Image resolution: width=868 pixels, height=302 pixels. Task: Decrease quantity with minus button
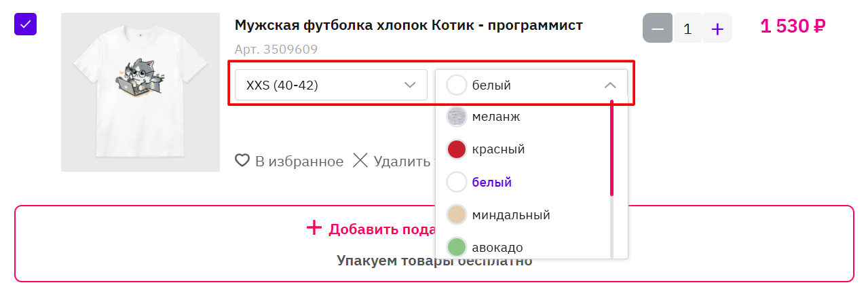click(658, 29)
